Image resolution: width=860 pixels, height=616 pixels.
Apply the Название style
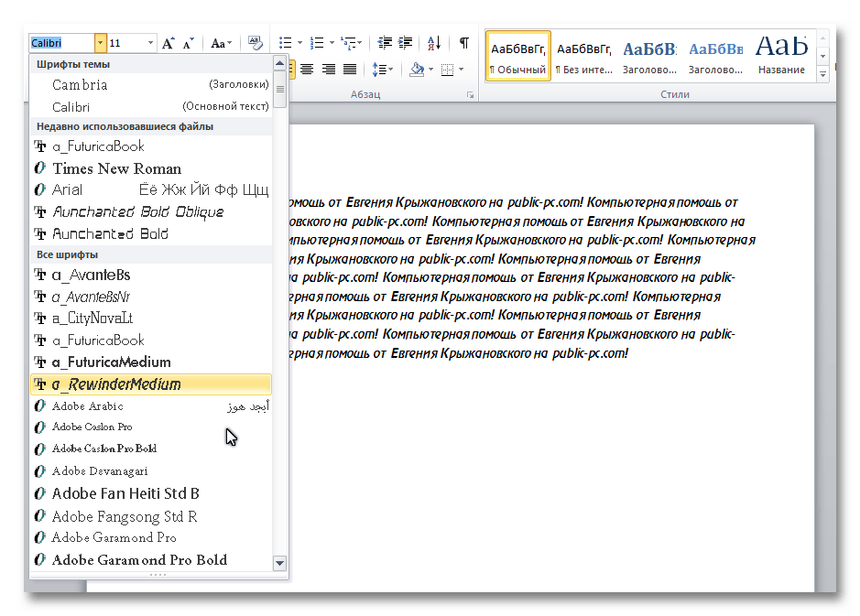(x=781, y=56)
